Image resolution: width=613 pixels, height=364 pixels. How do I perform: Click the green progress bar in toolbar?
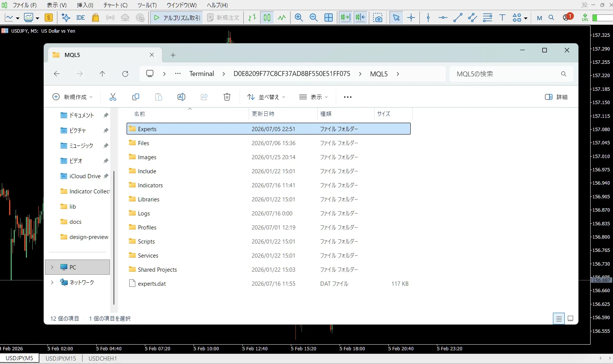tap(602, 17)
